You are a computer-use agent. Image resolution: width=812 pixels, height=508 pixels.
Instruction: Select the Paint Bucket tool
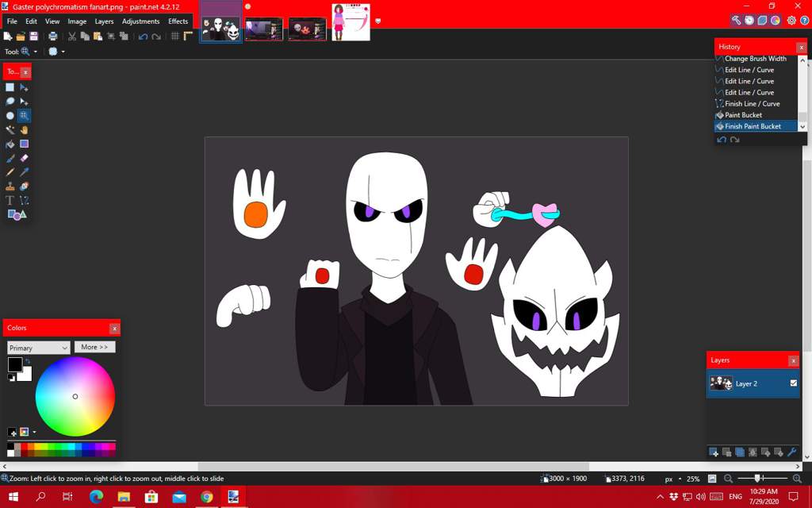[x=10, y=144]
